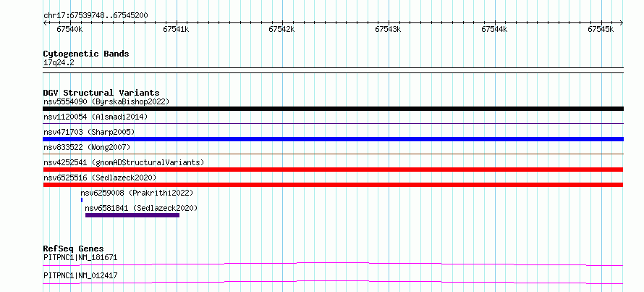Click the Cytogenetic Bands track title

click(x=86, y=54)
